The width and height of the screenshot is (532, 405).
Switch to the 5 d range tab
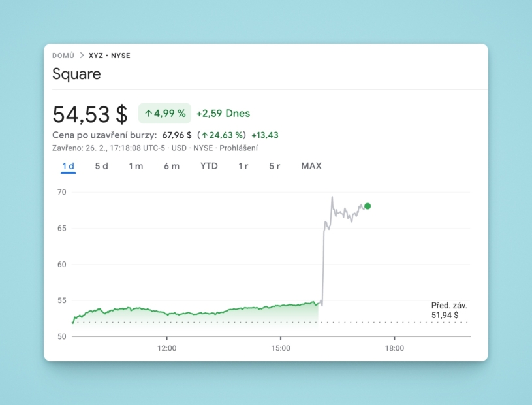click(x=101, y=166)
